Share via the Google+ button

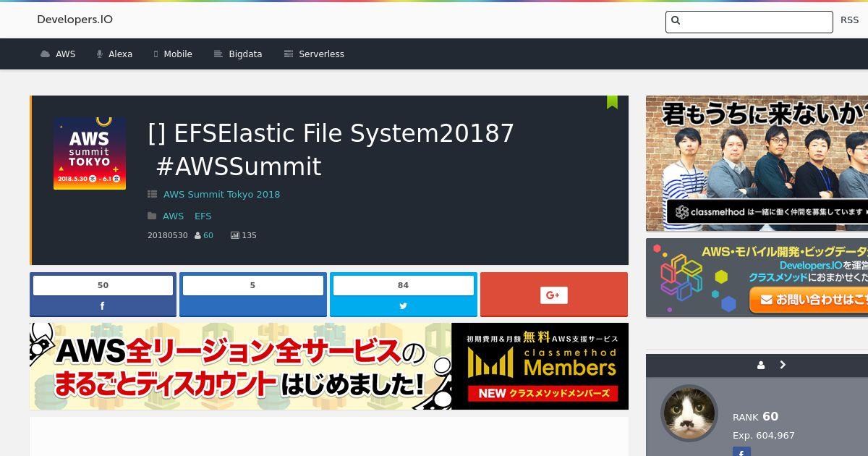[553, 295]
